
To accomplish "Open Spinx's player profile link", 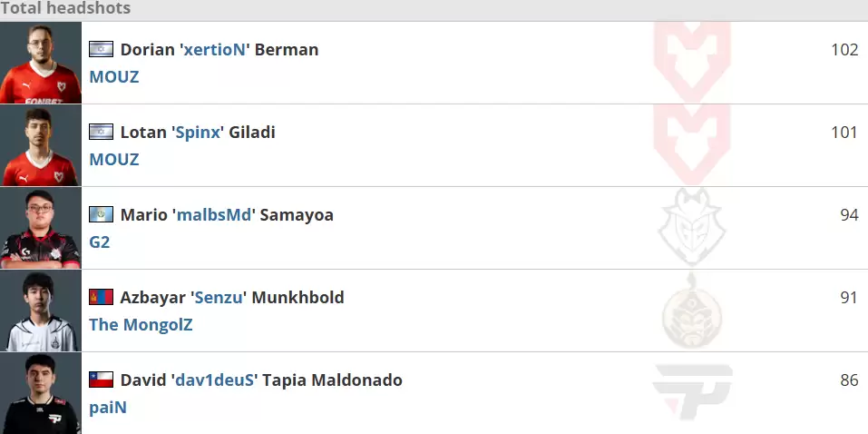I will coord(196,133).
